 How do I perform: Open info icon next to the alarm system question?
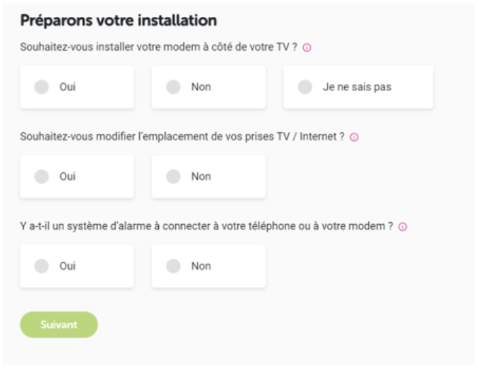(403, 227)
